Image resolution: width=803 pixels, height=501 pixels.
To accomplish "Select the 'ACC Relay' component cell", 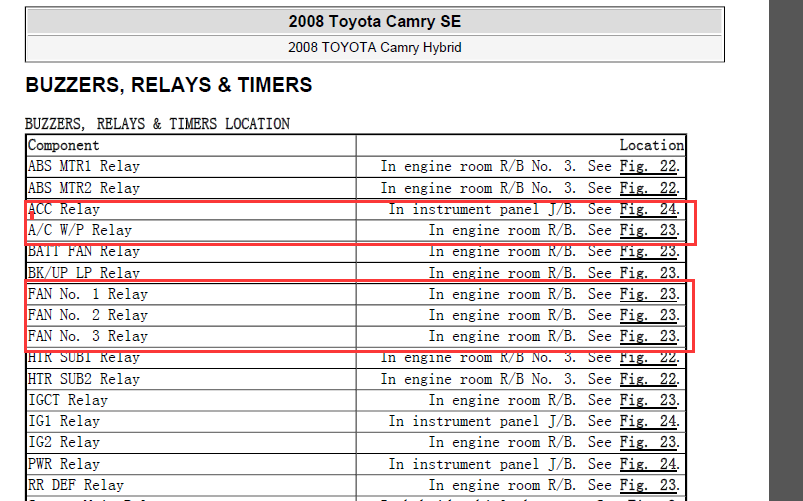I will pyautogui.click(x=191, y=210).
